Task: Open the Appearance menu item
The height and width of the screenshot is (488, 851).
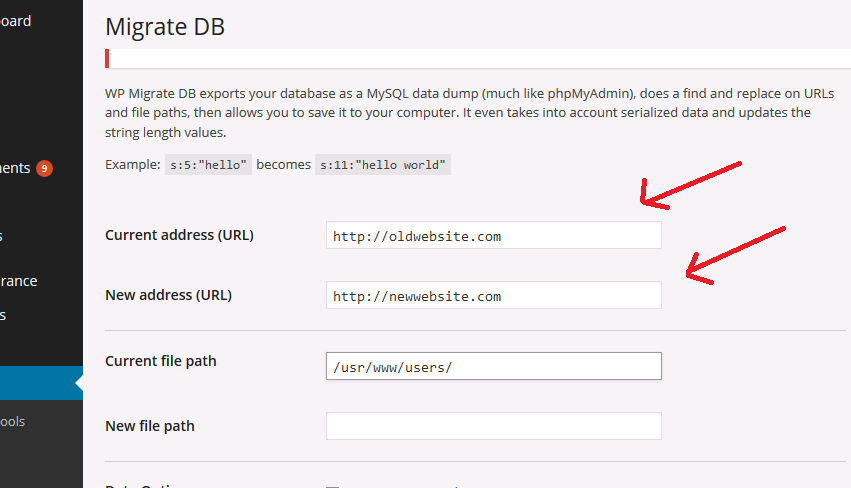Action: [x=19, y=281]
